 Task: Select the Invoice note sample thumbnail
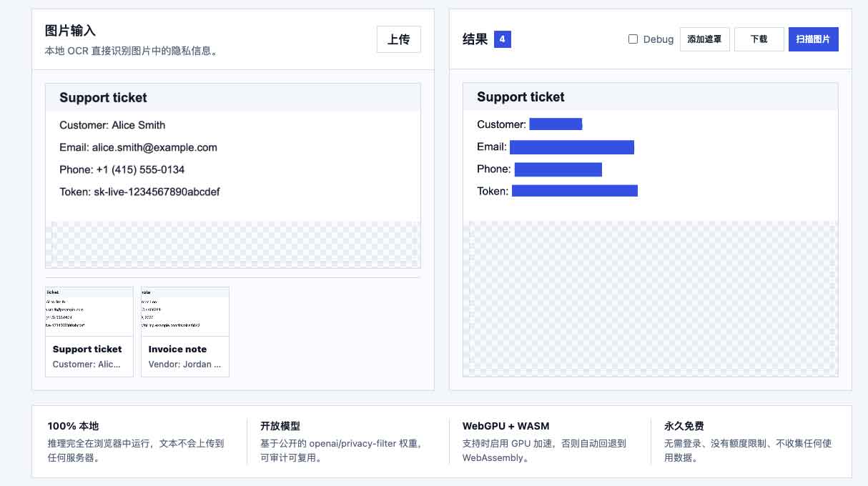click(185, 332)
